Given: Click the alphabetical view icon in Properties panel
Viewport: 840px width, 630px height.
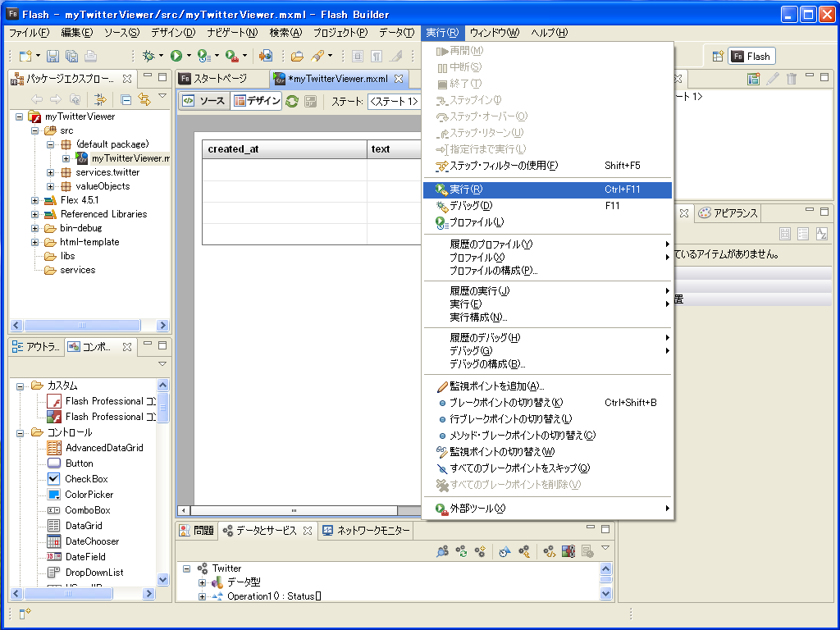Looking at the screenshot, I should click(x=821, y=234).
